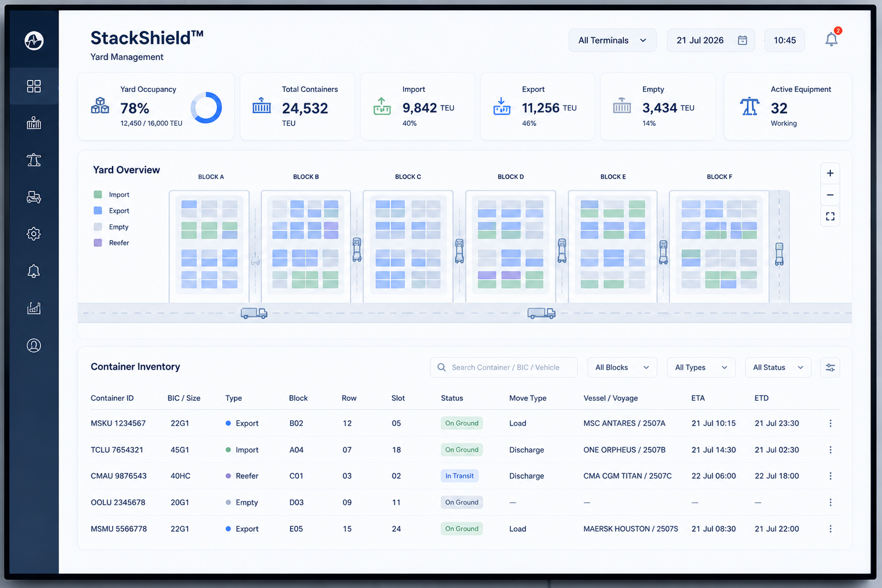This screenshot has height=588, width=882.
Task: Click the In Transit status badge
Action: (x=459, y=476)
